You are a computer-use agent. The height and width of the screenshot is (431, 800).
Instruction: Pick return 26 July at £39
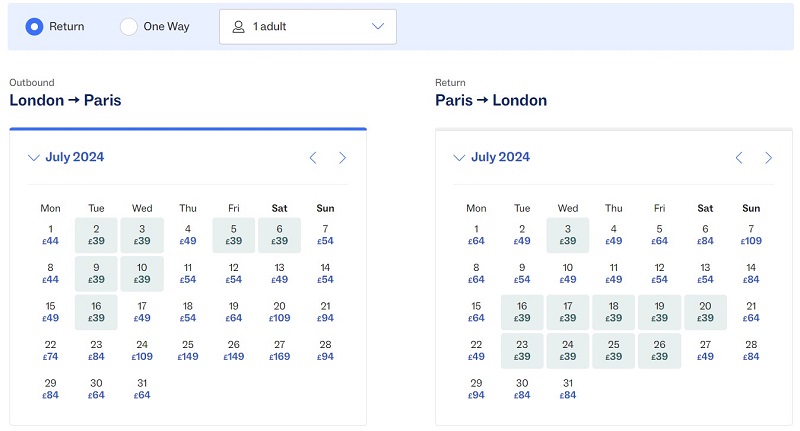click(x=660, y=351)
